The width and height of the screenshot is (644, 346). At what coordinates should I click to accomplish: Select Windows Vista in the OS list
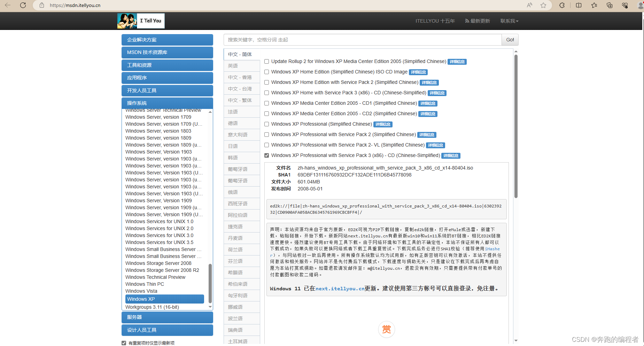point(141,291)
